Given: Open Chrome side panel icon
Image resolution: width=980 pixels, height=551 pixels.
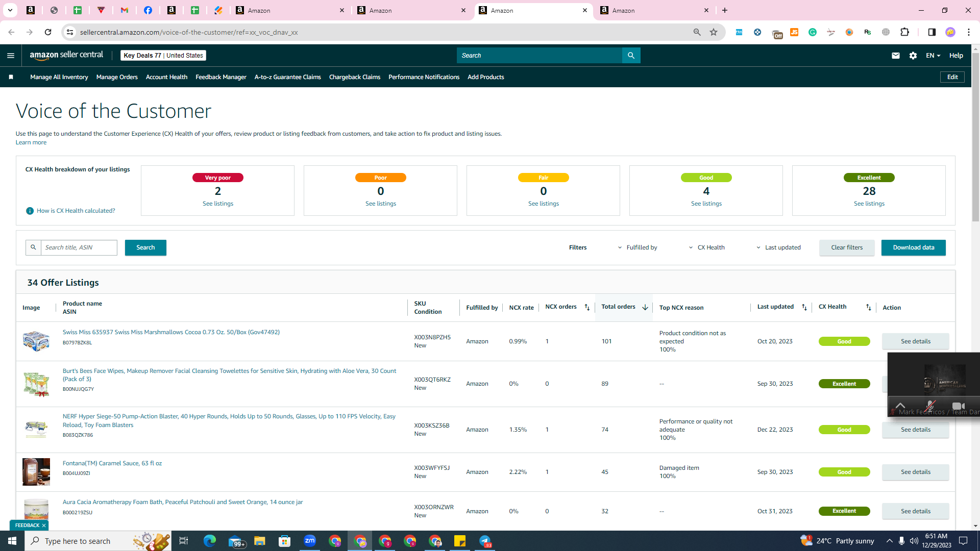Looking at the screenshot, I should point(932,32).
